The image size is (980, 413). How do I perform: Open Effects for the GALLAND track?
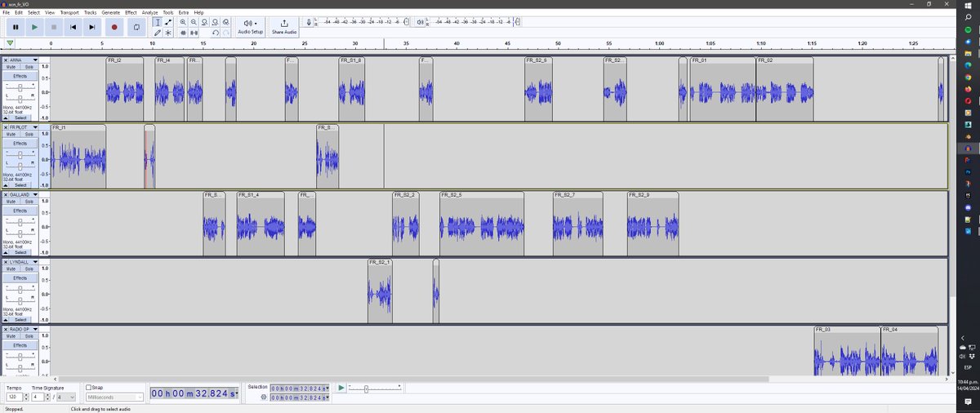coord(20,211)
